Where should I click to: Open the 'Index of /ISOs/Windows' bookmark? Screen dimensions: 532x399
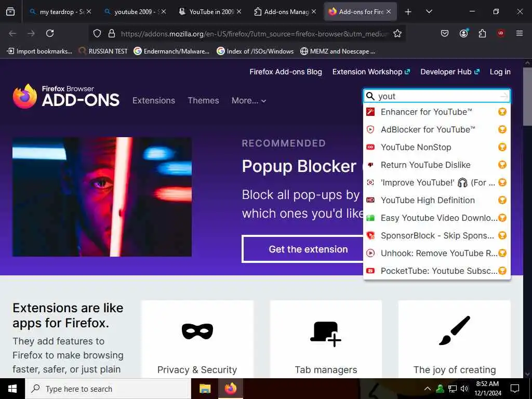tap(255, 51)
